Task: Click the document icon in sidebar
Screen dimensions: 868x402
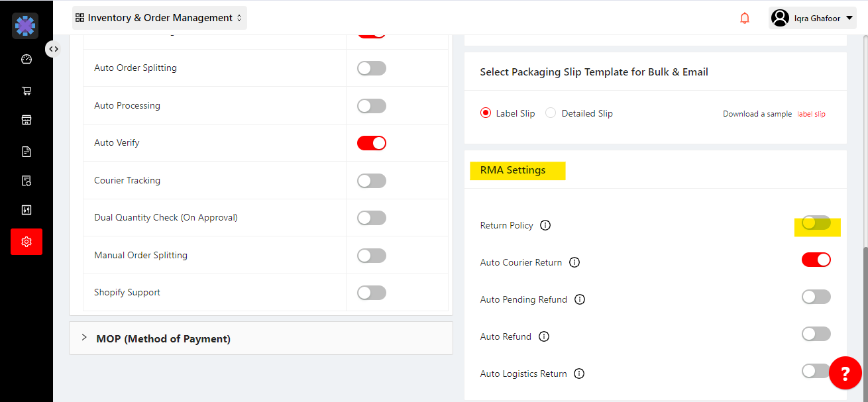Action: tap(27, 152)
